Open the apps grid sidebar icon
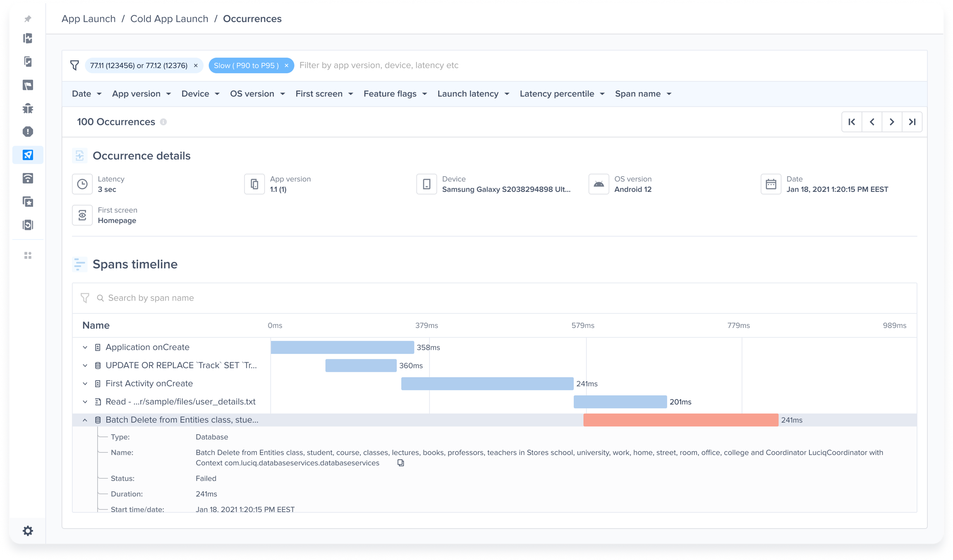The width and height of the screenshot is (953, 560). tap(28, 256)
